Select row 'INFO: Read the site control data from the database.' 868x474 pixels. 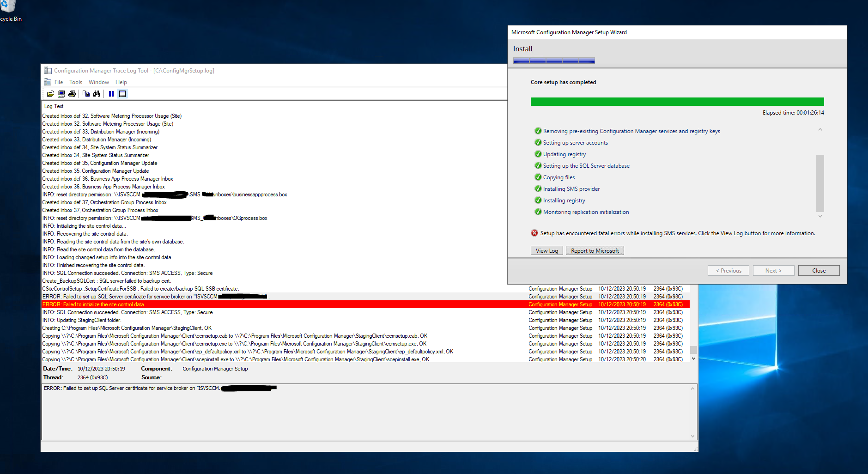[274, 249]
